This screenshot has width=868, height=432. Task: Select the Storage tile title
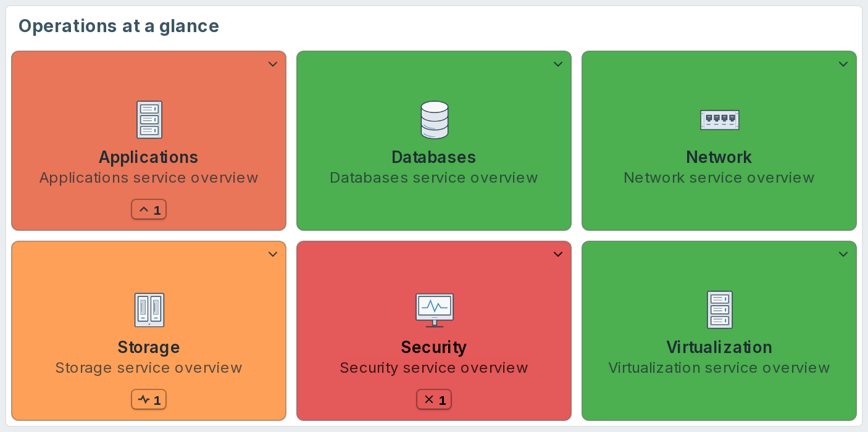pyautogui.click(x=149, y=347)
